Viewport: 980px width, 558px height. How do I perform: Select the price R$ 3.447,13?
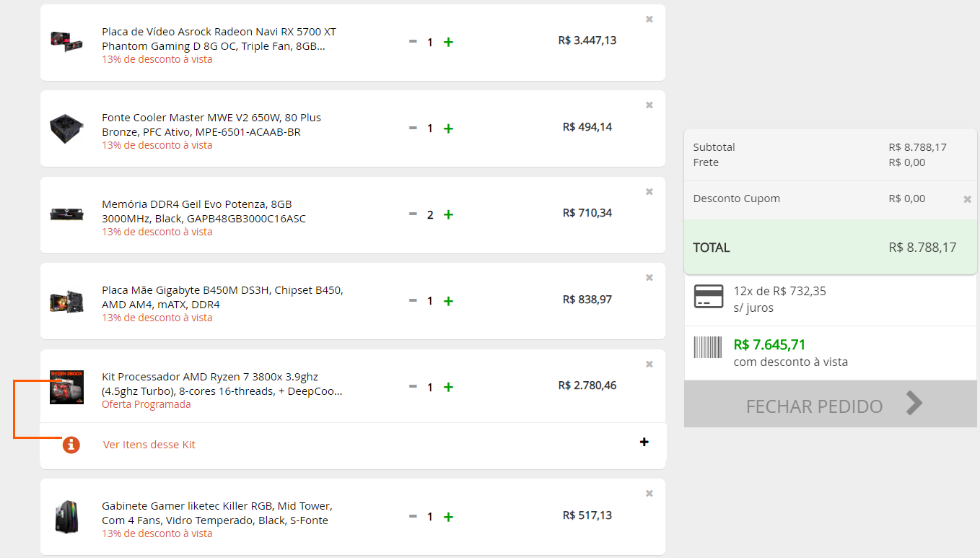[x=587, y=40]
